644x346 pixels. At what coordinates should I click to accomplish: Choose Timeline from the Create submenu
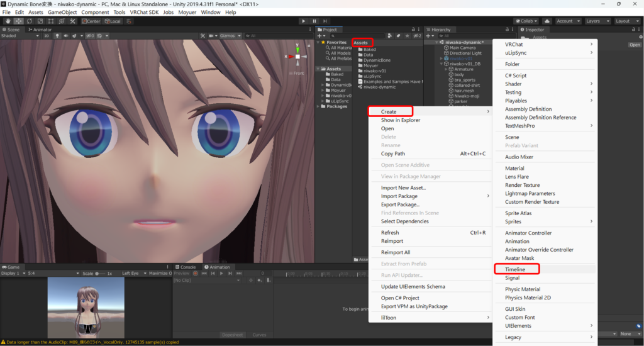[515, 269]
